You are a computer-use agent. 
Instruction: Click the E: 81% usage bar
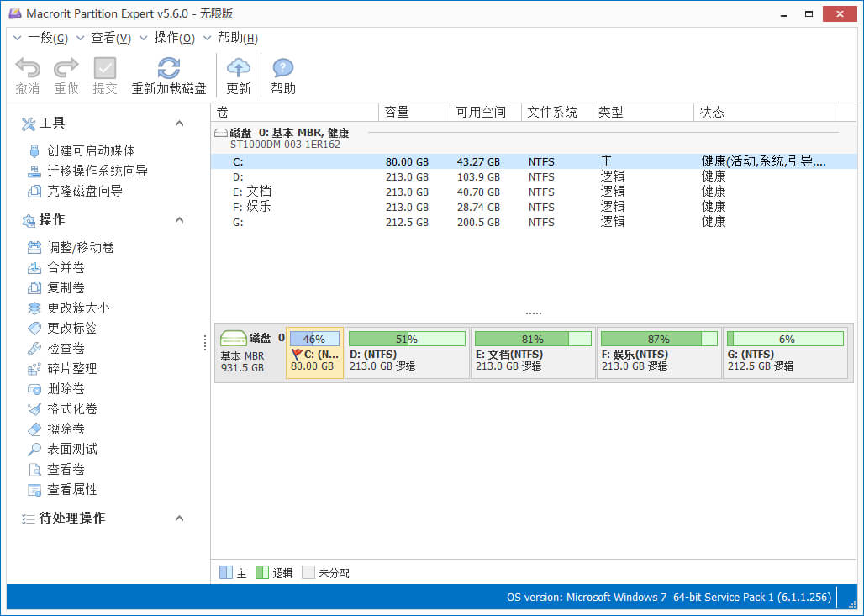tap(533, 339)
